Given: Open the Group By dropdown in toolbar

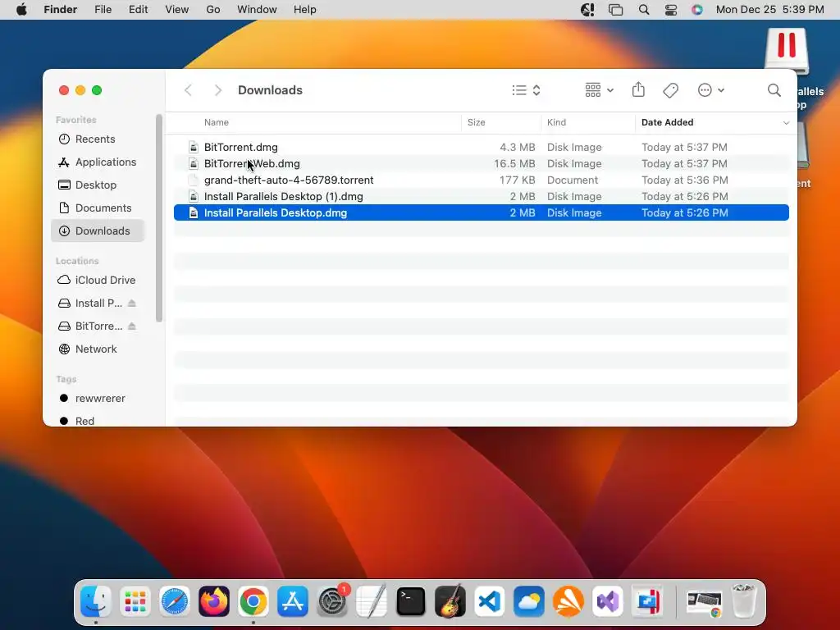Looking at the screenshot, I should tap(600, 90).
